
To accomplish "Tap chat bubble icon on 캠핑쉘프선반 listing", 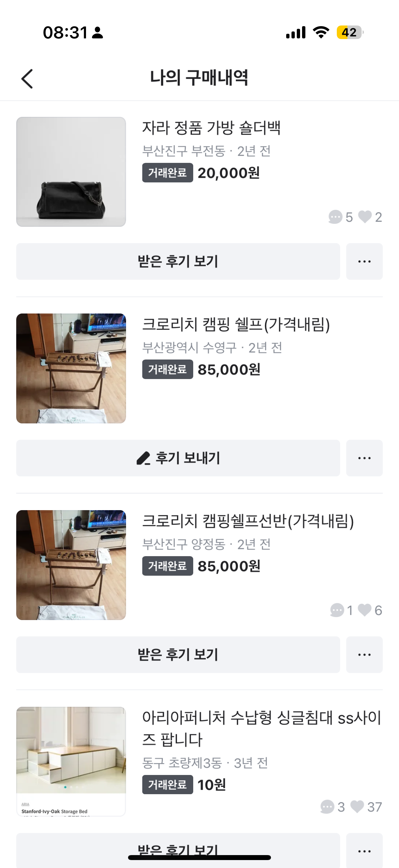I will pos(337,610).
